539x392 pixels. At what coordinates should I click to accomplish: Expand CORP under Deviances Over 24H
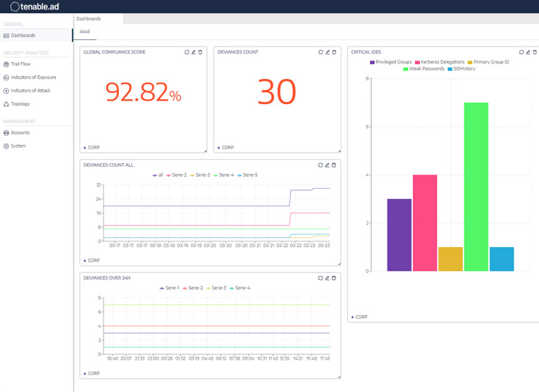click(92, 373)
